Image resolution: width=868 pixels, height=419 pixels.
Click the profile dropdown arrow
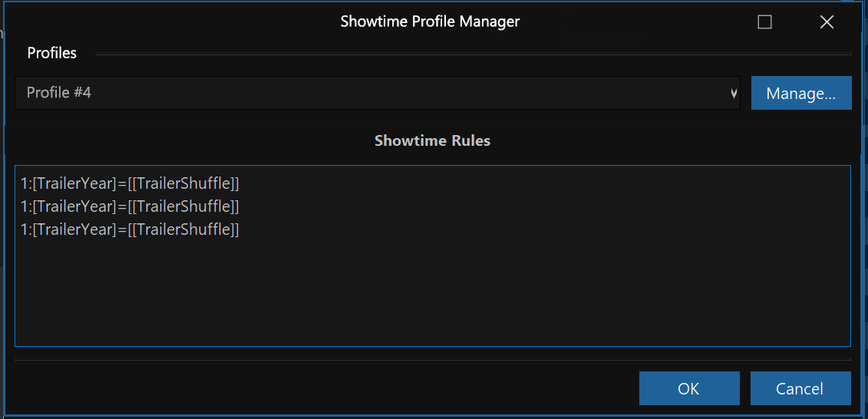pos(734,94)
